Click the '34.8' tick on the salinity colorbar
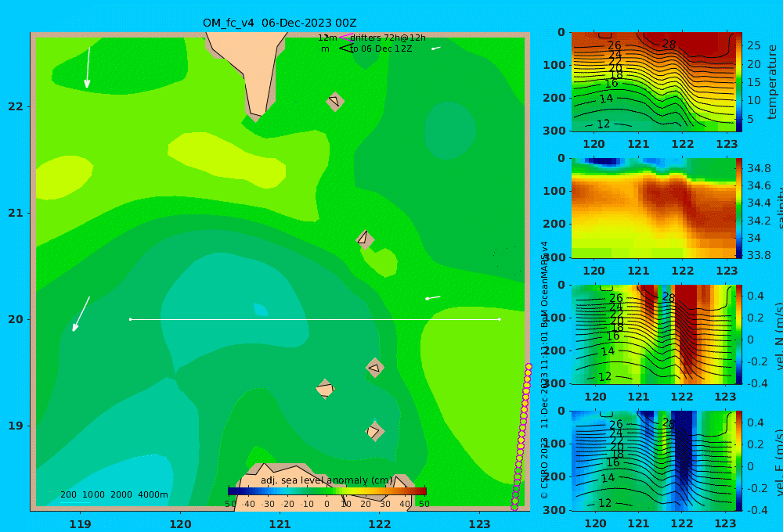This screenshot has height=532, width=783. (x=759, y=168)
